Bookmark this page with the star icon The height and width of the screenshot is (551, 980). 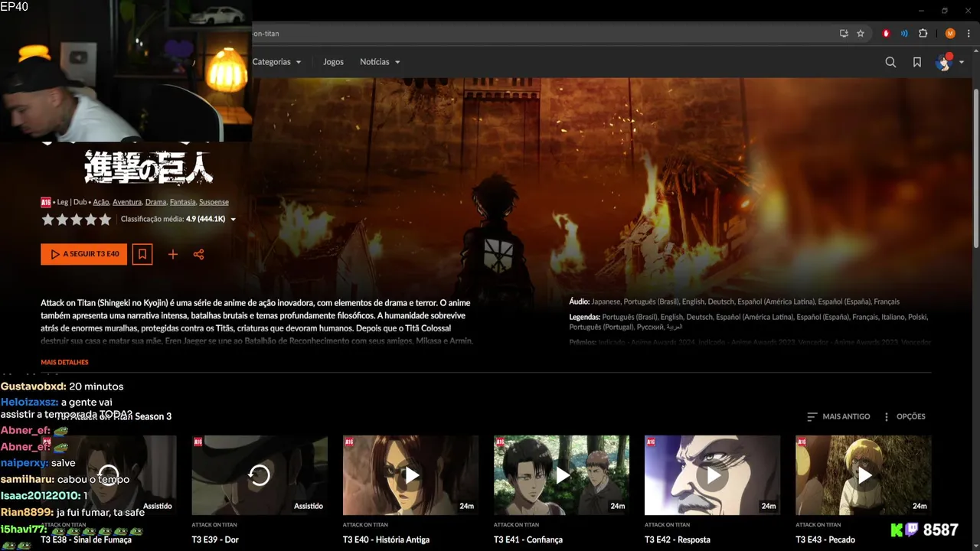click(861, 34)
